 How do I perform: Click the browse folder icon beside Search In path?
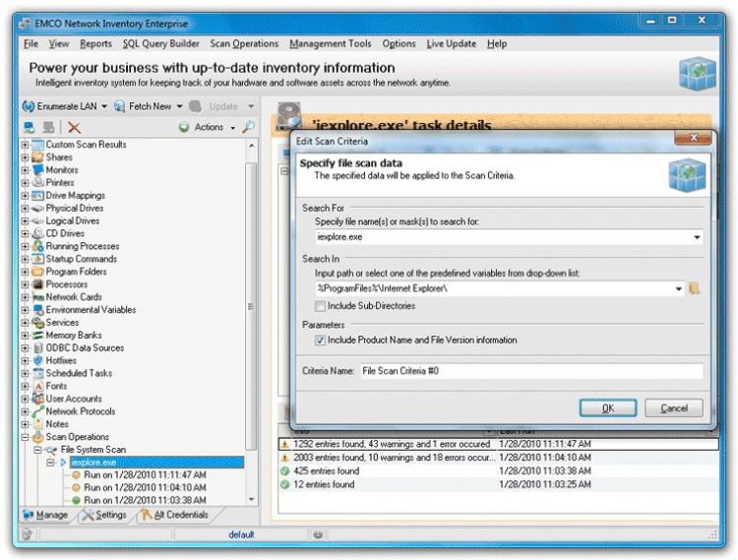pos(695,288)
